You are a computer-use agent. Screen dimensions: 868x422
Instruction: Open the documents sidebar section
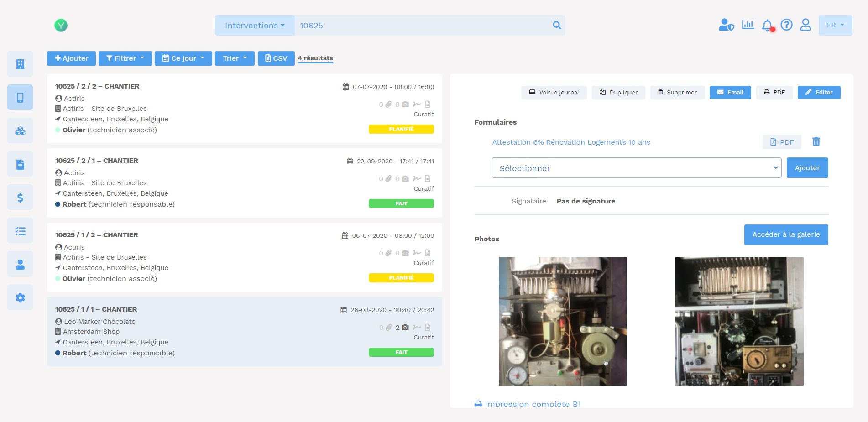click(20, 164)
